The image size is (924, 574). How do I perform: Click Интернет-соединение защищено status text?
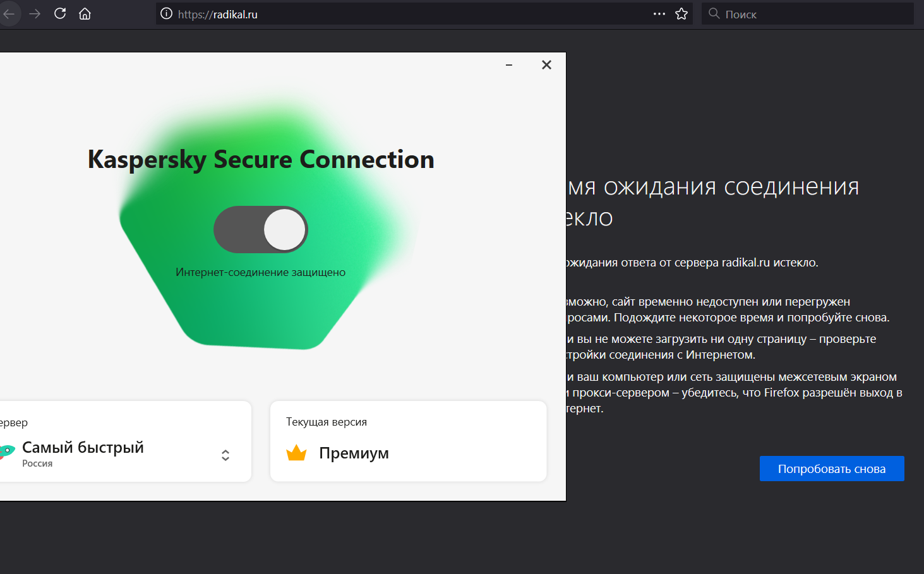pos(261,272)
